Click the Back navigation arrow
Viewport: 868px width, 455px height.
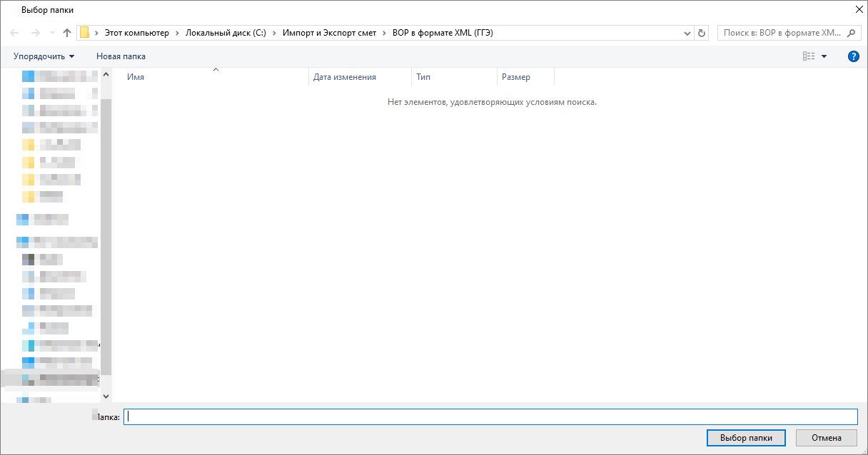point(15,33)
